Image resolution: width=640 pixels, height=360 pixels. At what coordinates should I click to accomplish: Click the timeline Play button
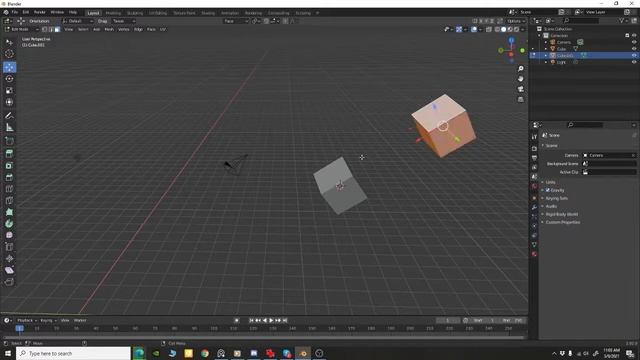[271, 320]
